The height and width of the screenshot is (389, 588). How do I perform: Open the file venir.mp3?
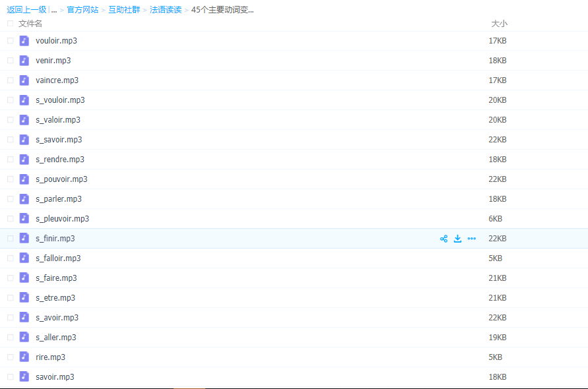point(53,61)
